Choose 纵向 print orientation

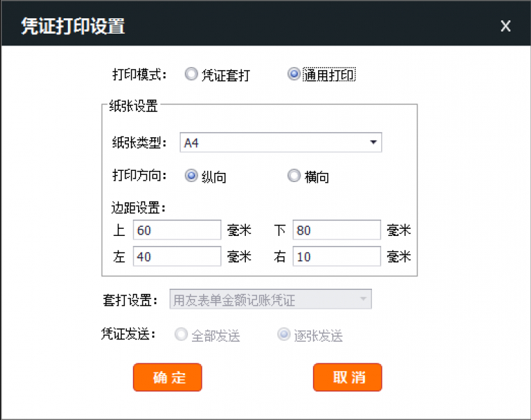191,176
